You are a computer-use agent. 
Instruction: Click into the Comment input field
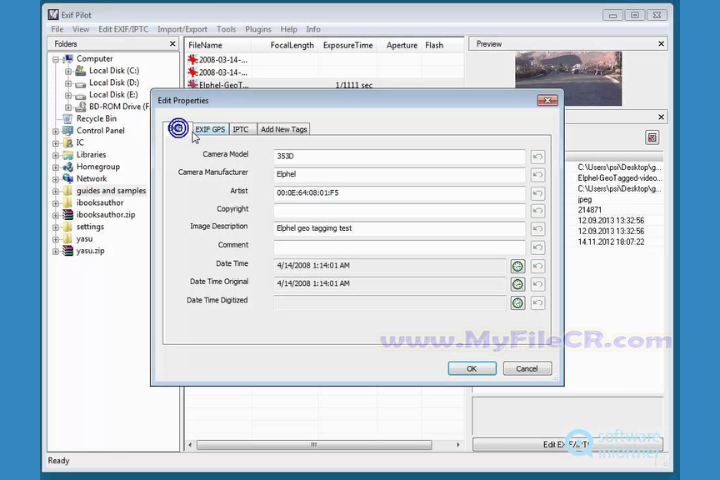point(399,247)
